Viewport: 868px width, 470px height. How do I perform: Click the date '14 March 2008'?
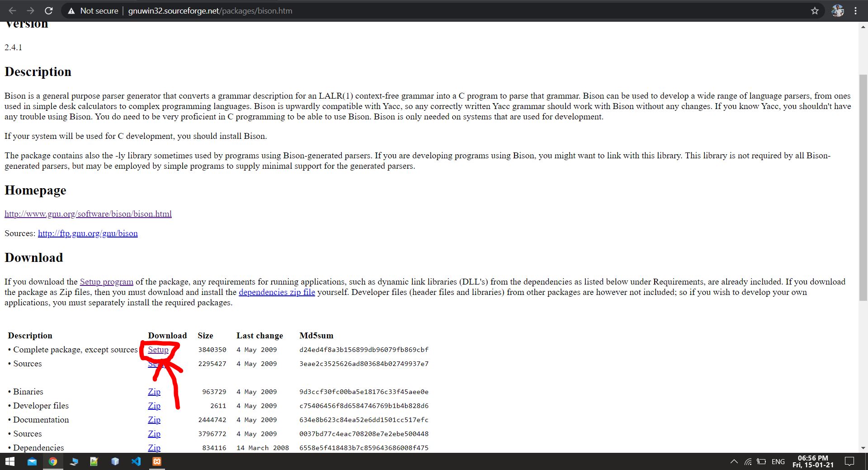click(x=263, y=448)
